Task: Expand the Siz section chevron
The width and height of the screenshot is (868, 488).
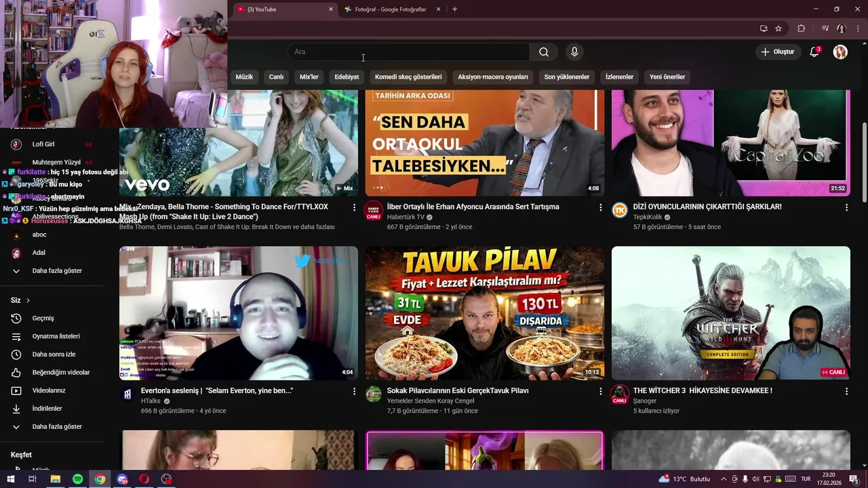Action: click(x=28, y=300)
